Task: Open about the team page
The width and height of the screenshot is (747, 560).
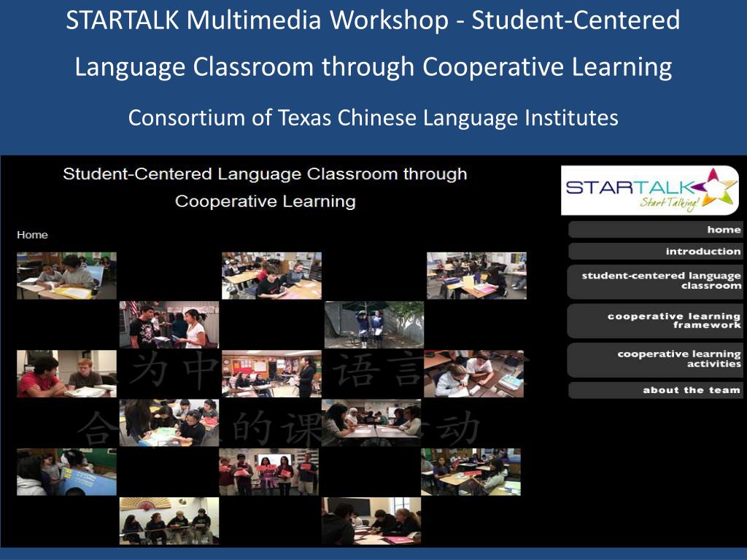Action: coord(655,390)
